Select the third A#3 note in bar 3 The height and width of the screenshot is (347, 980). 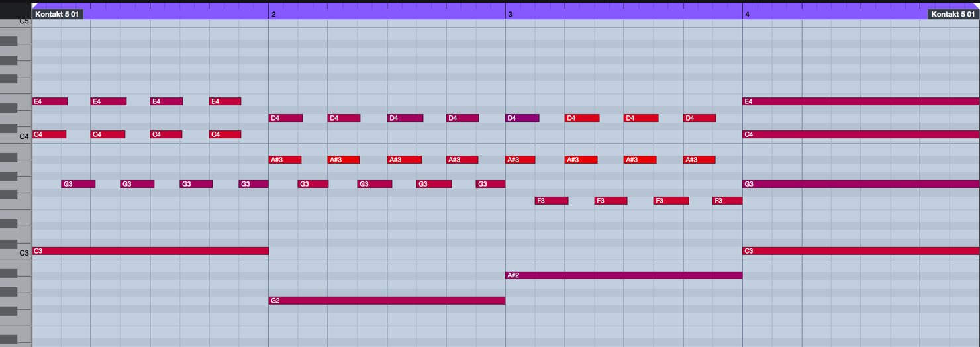coord(640,160)
